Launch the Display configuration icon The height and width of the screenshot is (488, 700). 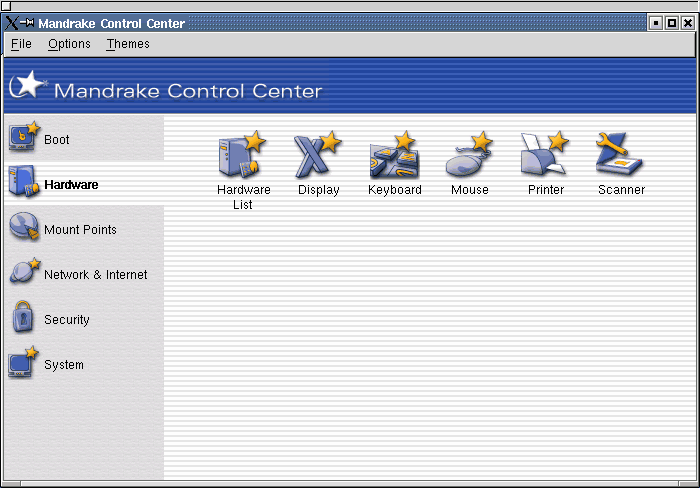[317, 155]
